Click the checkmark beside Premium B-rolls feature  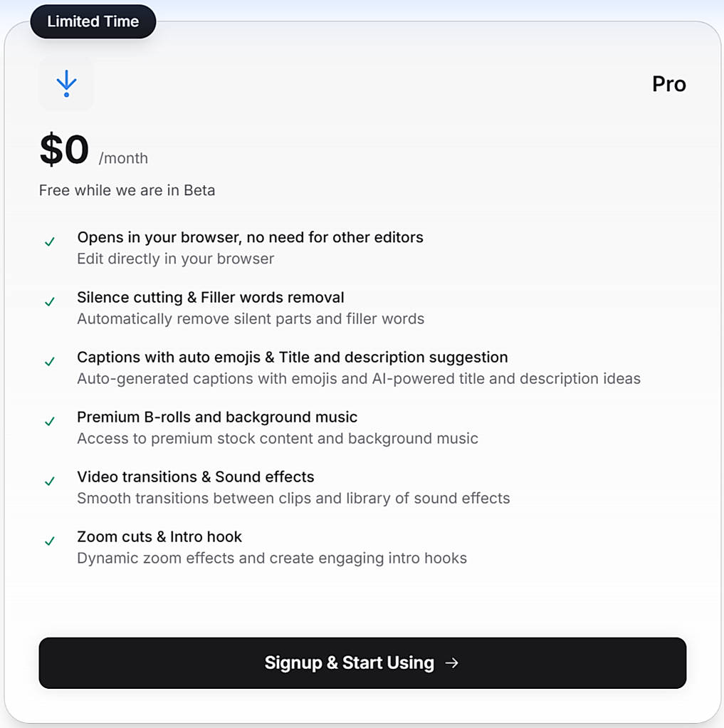click(x=49, y=421)
